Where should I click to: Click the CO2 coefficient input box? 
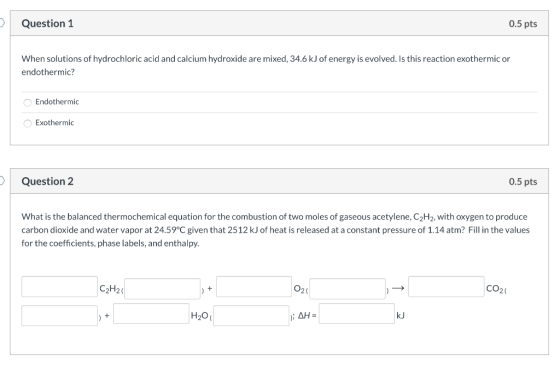click(x=446, y=286)
